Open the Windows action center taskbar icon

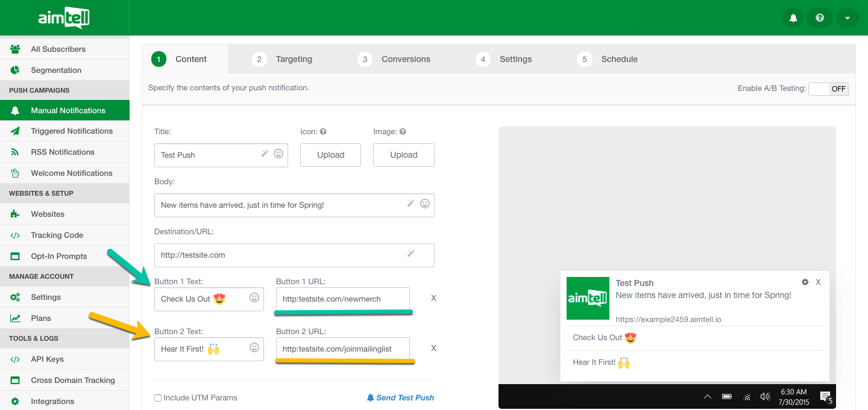click(825, 396)
